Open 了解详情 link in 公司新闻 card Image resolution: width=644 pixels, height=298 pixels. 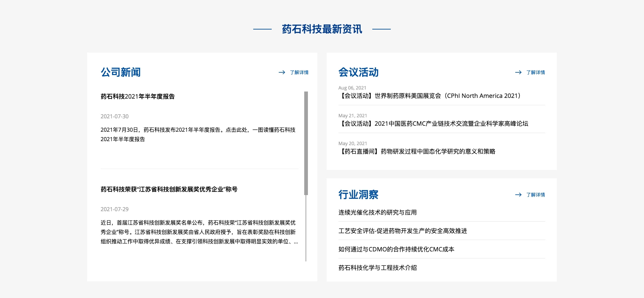pos(299,72)
